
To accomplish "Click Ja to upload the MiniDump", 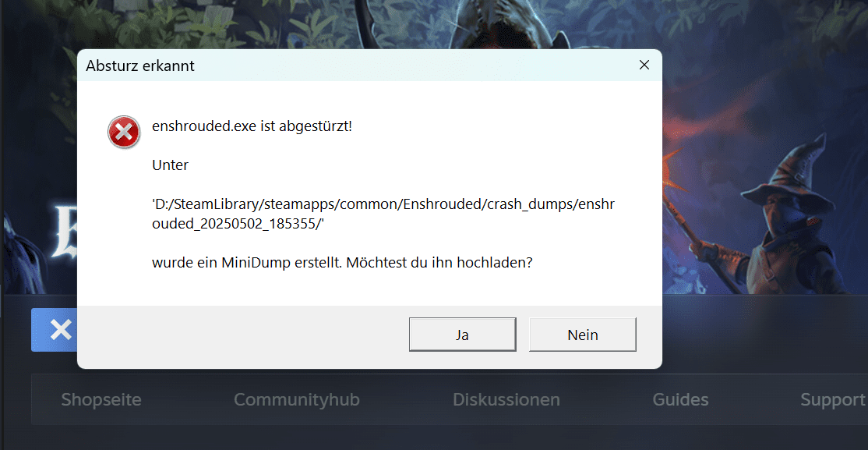I will click(x=462, y=335).
